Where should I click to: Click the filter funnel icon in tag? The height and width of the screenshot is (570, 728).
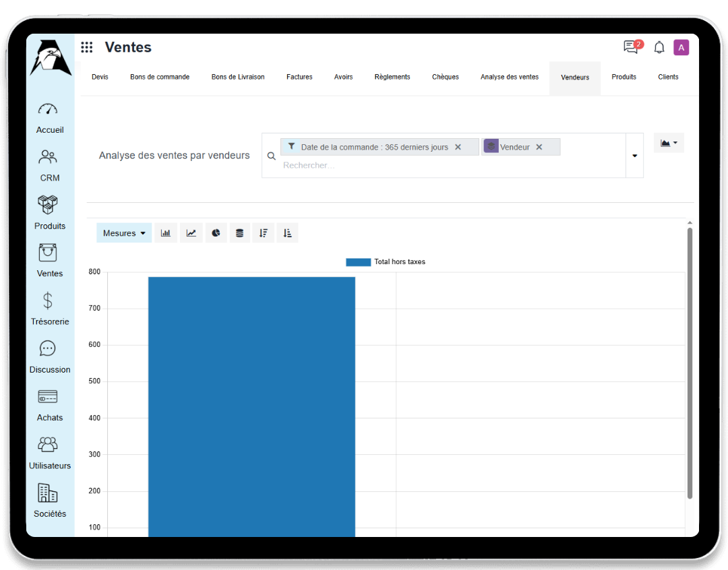pyautogui.click(x=291, y=146)
